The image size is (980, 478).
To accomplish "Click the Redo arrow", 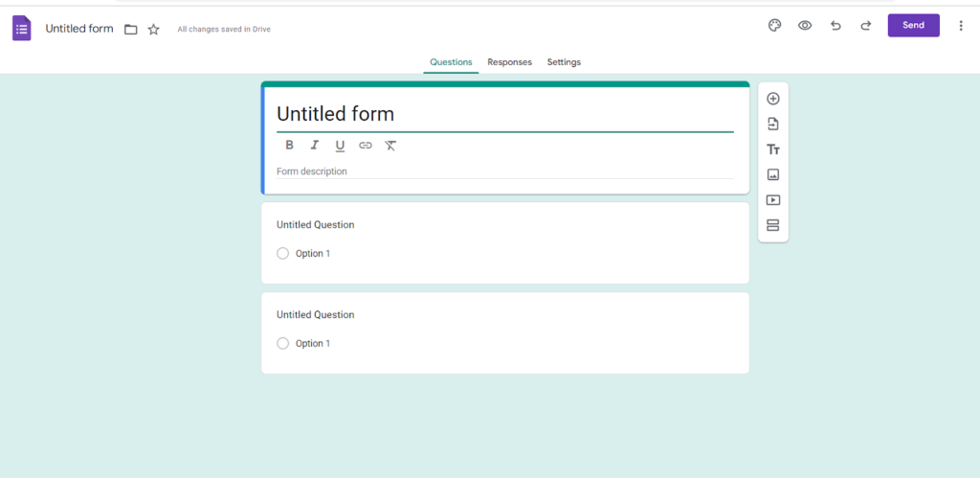I will click(866, 26).
